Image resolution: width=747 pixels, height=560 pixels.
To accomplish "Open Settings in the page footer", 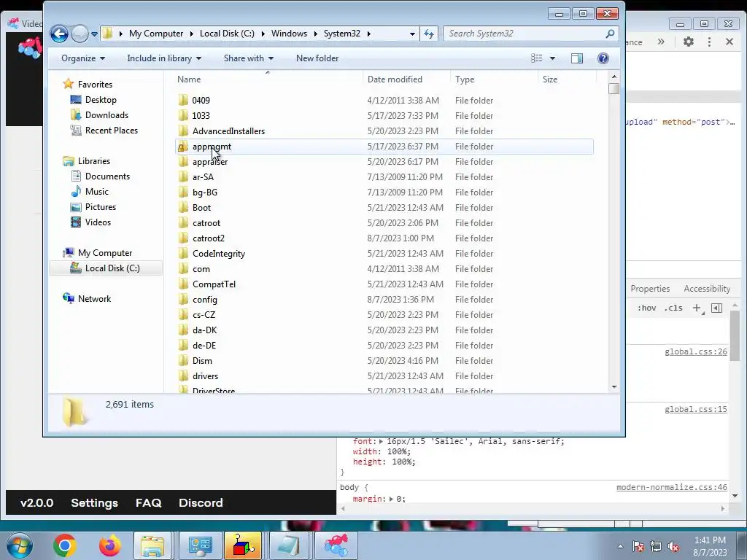I will click(x=94, y=502).
